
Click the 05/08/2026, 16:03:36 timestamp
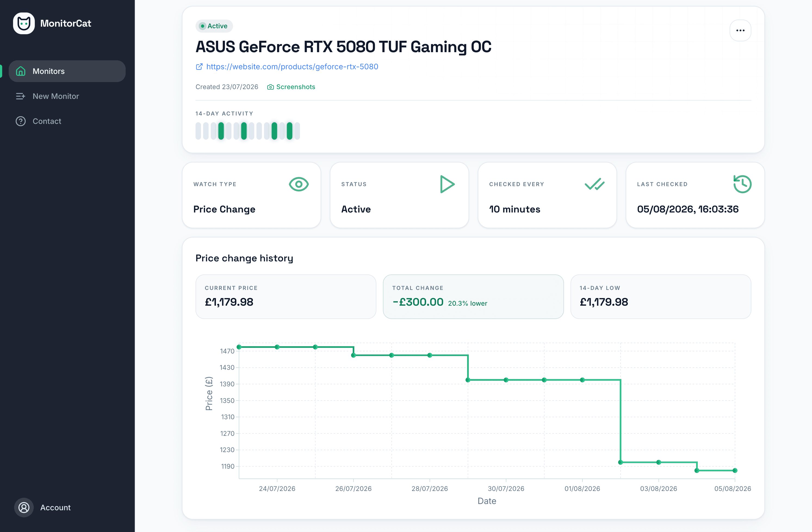(x=688, y=209)
